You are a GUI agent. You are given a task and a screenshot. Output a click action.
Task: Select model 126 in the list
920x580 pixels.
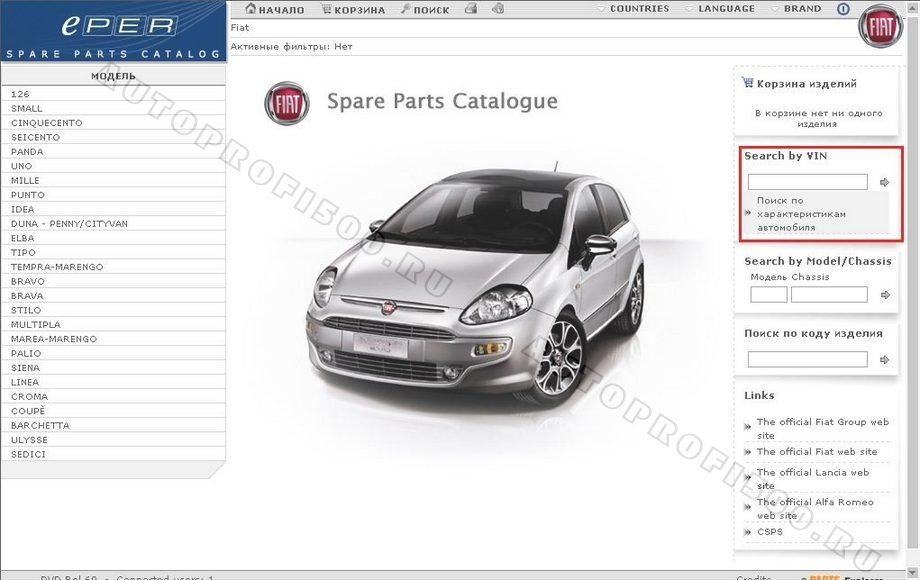click(x=113, y=94)
